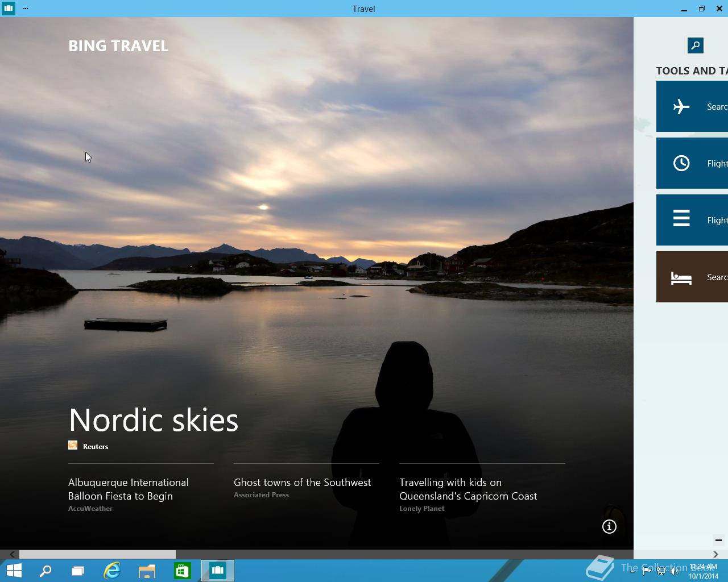Open taskbar Search magnifier
Viewport: 728px width, 582px height.
click(x=45, y=571)
